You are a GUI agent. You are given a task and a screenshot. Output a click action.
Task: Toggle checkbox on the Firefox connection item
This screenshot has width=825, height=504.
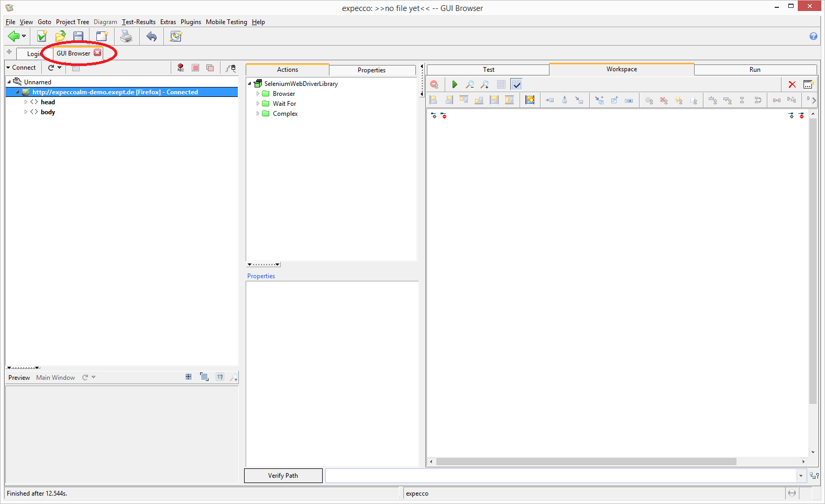(x=26, y=92)
